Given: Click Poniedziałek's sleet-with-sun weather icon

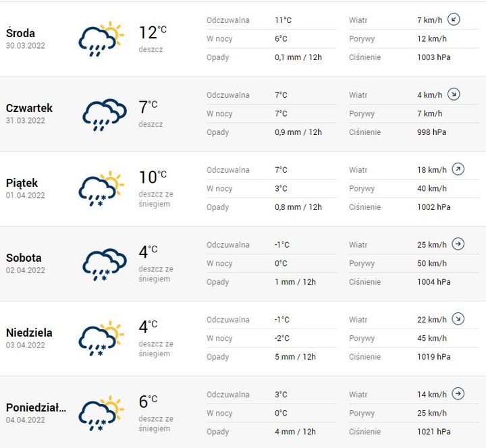Looking at the screenshot, I should [x=101, y=414].
